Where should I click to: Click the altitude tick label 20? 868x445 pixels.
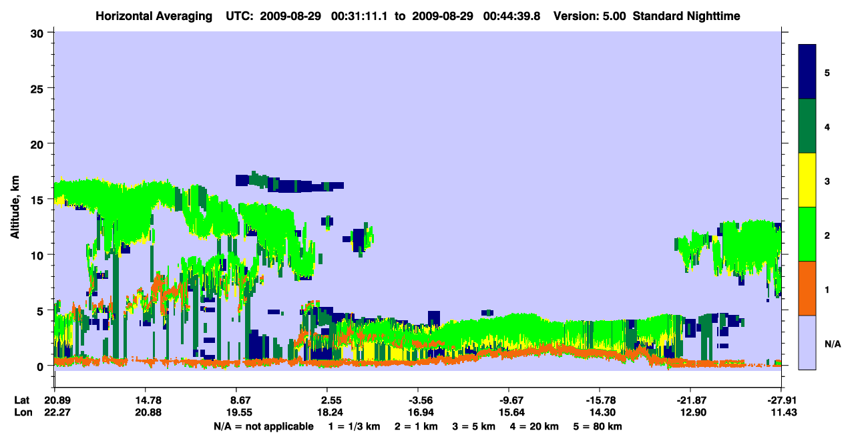[x=37, y=143]
